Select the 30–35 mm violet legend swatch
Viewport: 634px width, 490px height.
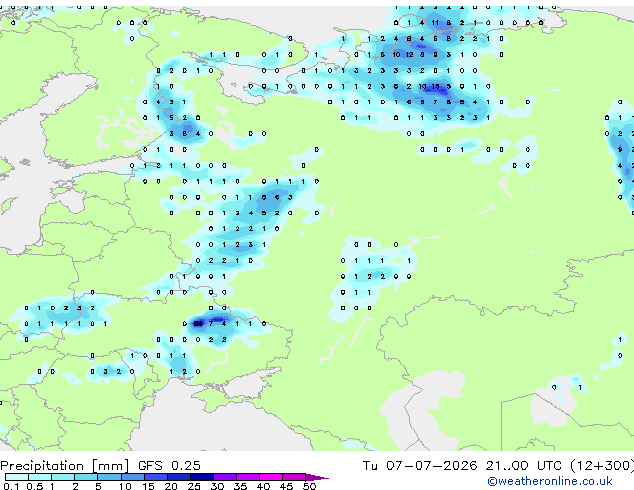(x=225, y=477)
